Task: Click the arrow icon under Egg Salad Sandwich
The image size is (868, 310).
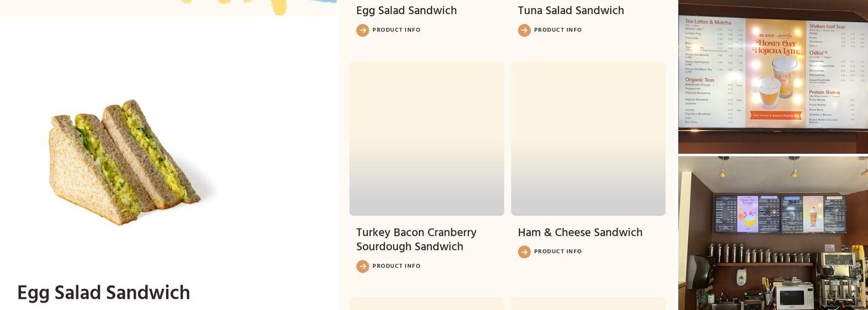Action: coord(363,30)
